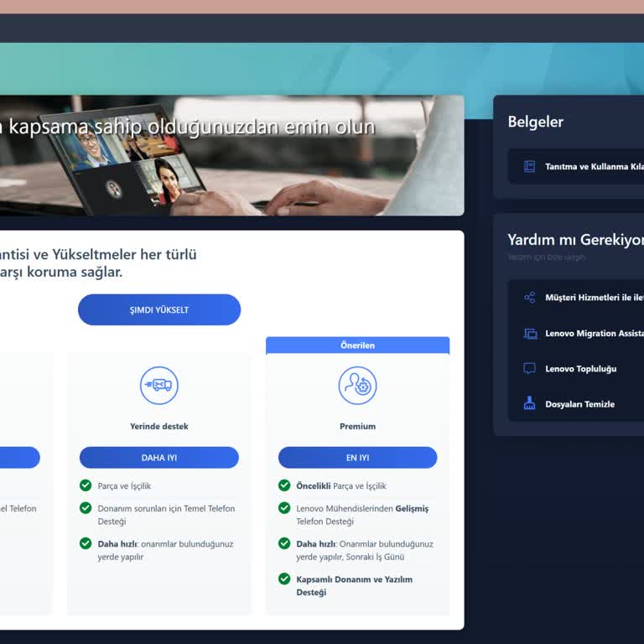644x644 pixels.
Task: Click the green check beside Öncelikli Parça
Action: pos(284,486)
